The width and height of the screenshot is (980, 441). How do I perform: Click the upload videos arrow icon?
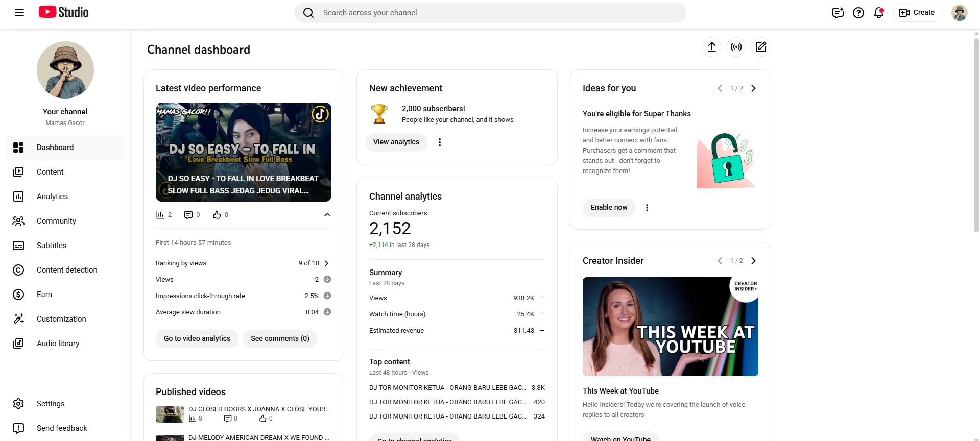pos(712,47)
